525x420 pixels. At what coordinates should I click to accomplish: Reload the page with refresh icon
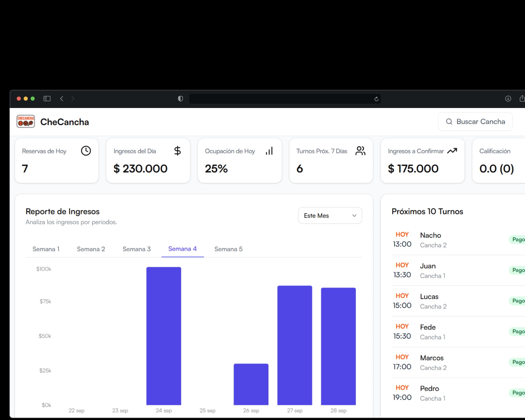pyautogui.click(x=376, y=99)
